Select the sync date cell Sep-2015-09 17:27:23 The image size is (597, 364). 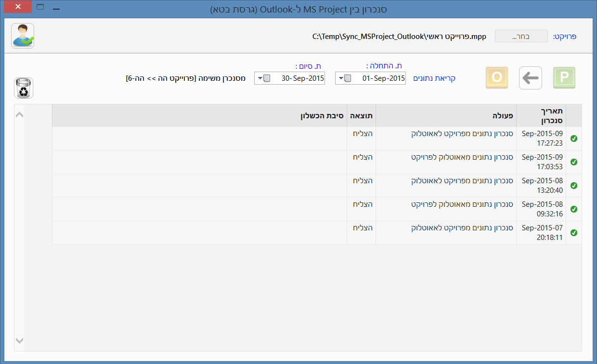(541, 138)
